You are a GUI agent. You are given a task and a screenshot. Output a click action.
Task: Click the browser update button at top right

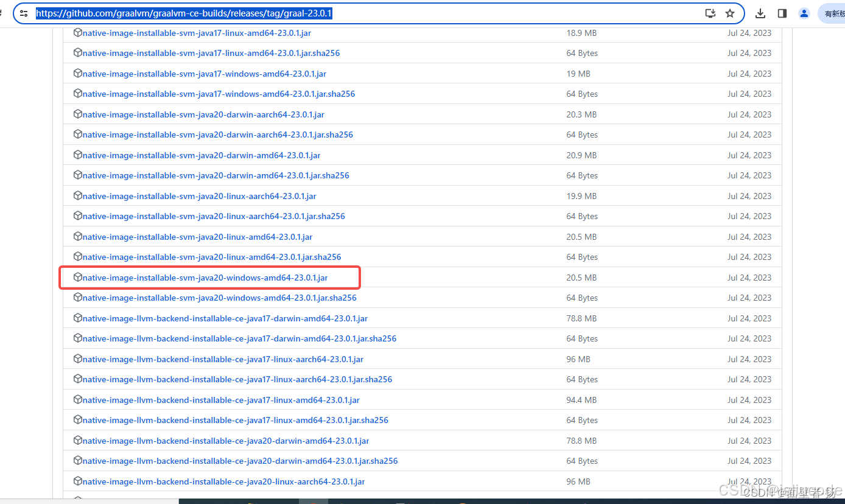pos(834,13)
